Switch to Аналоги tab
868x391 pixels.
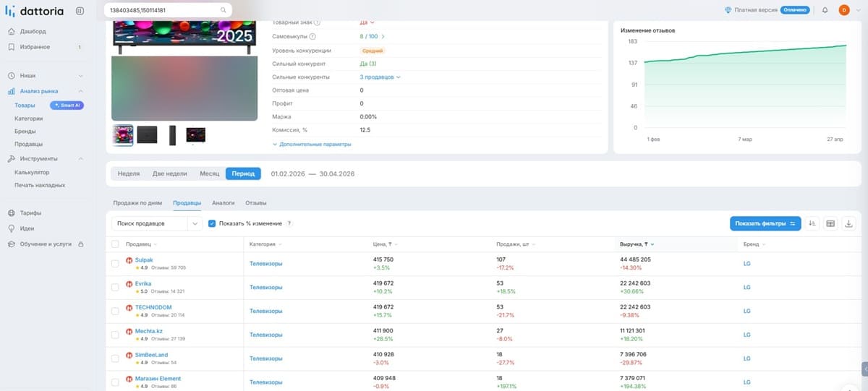(223, 203)
